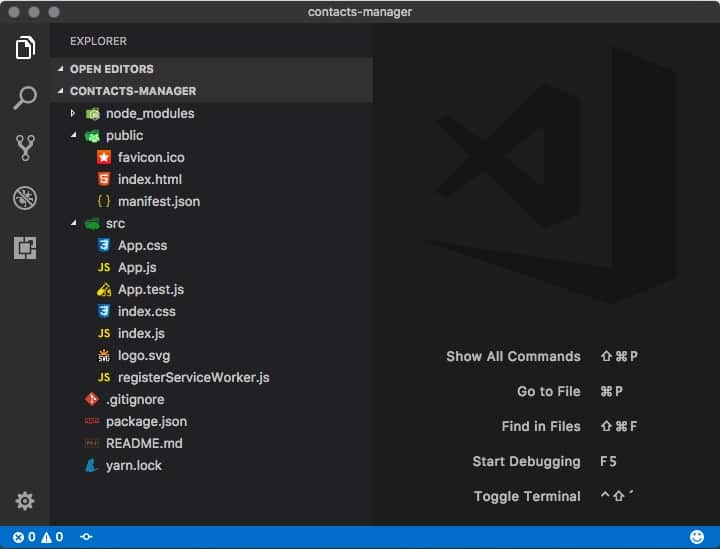
Task: Open the Search view in activity bar
Action: pyautogui.click(x=25, y=97)
